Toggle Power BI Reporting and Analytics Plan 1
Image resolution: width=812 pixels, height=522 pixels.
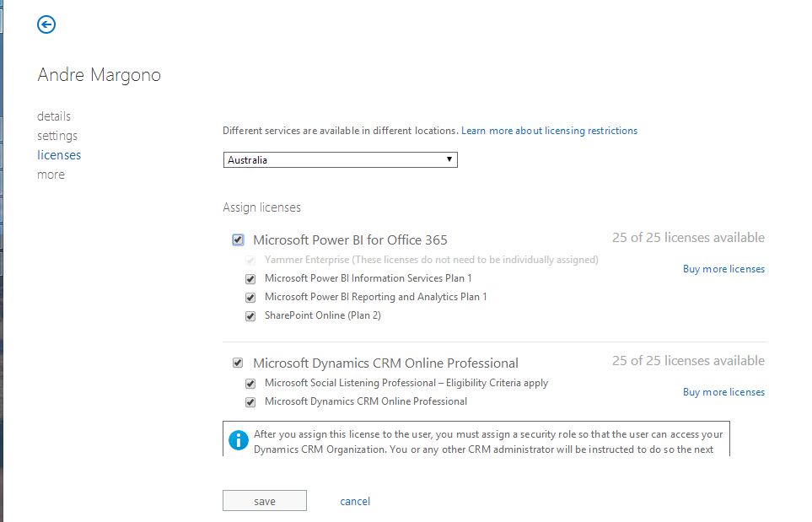click(x=250, y=298)
